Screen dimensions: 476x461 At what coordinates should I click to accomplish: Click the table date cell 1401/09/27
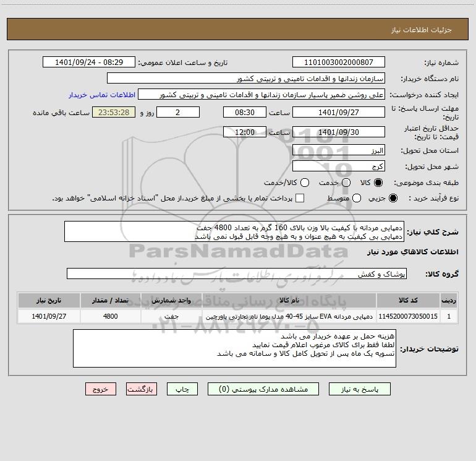click(x=49, y=316)
